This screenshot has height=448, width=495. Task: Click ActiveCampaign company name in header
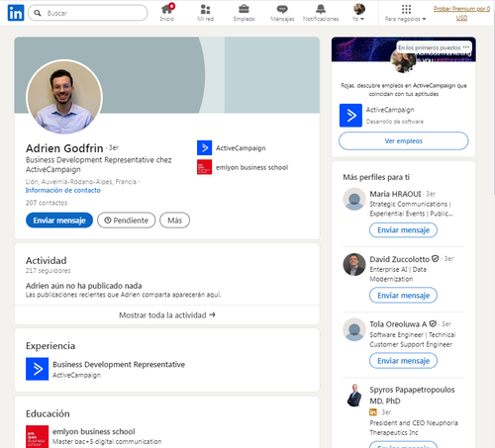pyautogui.click(x=241, y=148)
